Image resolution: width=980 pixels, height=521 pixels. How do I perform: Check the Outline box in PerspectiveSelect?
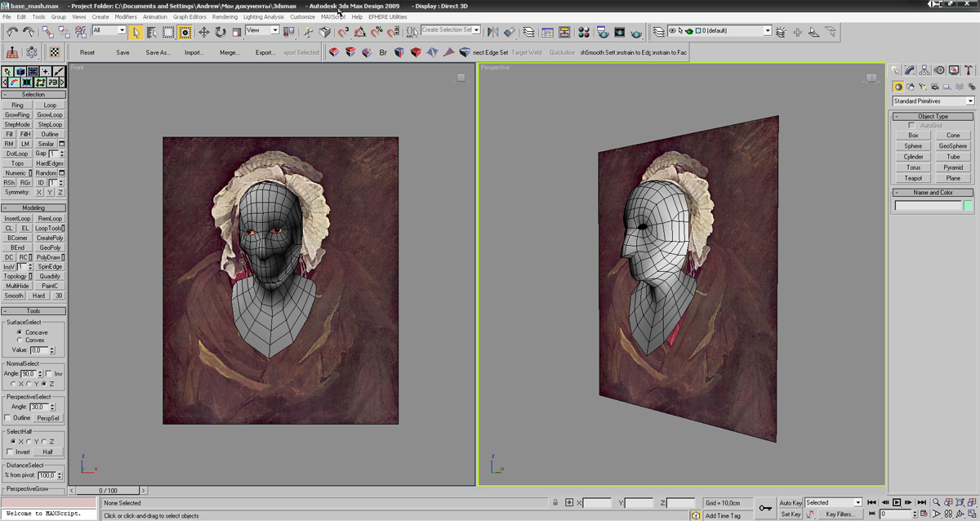click(8, 418)
